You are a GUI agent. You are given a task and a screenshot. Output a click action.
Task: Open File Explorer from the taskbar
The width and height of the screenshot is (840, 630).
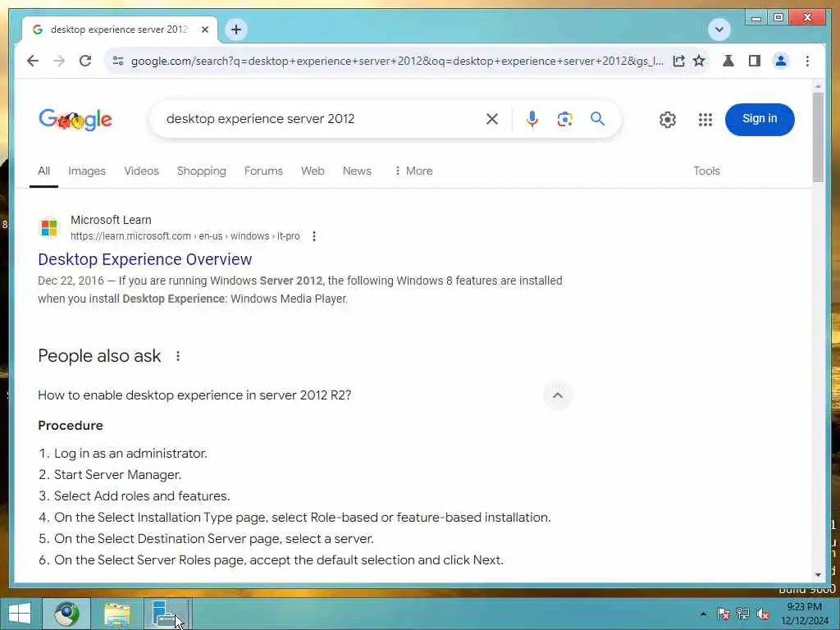pyautogui.click(x=117, y=614)
